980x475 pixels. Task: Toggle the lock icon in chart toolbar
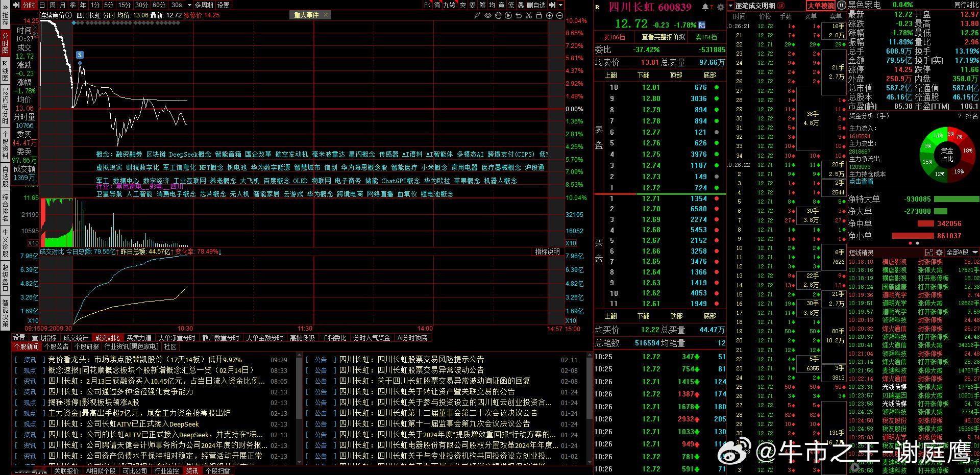[539, 15]
